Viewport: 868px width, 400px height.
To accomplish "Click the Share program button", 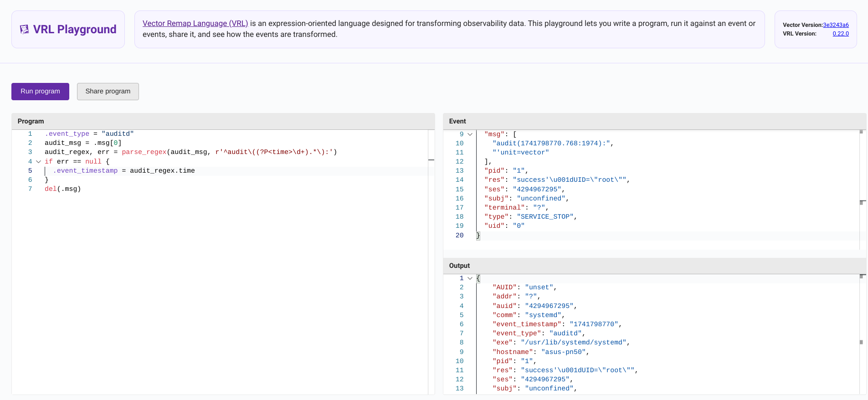I will (108, 92).
